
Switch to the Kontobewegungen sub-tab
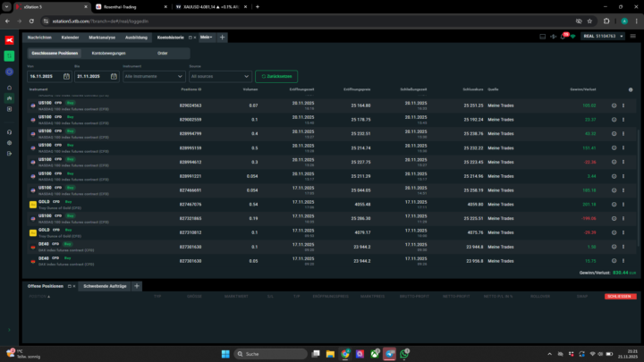tap(108, 53)
